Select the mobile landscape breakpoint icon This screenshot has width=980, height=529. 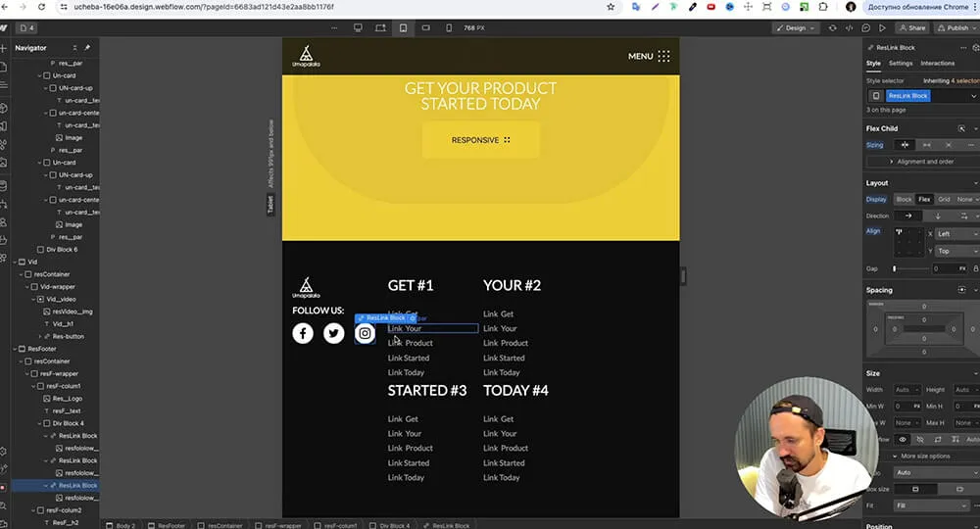pos(425,28)
